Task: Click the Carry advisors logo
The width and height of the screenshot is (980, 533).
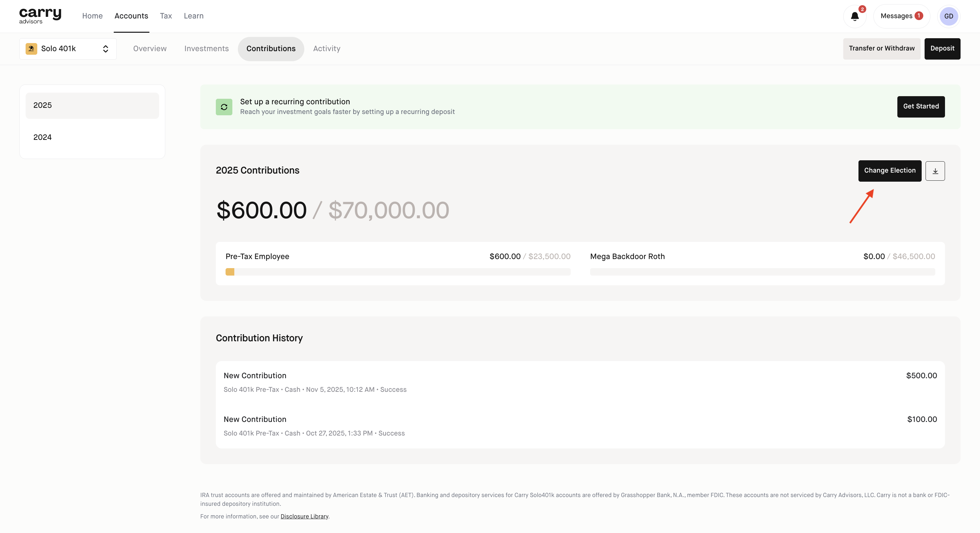Action: tap(40, 16)
